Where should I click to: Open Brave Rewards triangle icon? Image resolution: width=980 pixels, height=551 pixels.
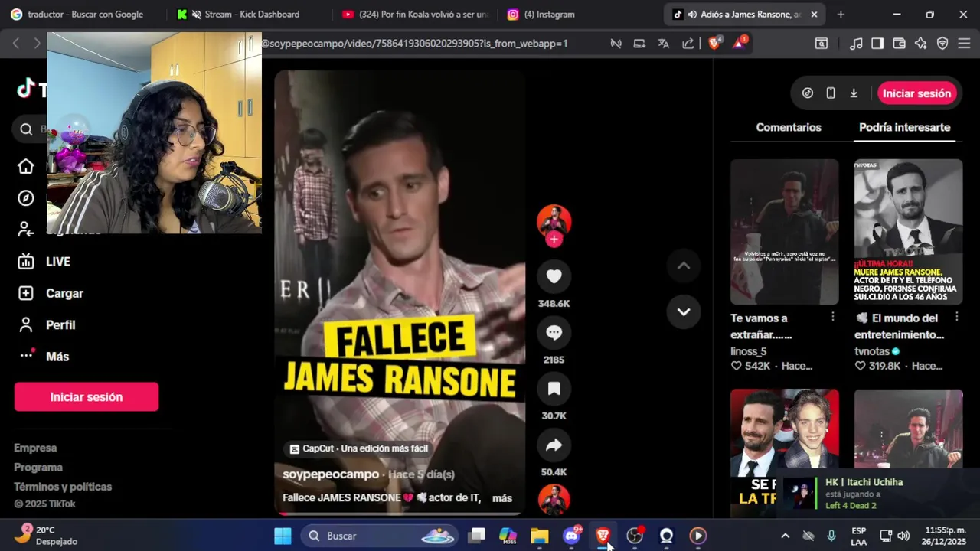(x=739, y=43)
